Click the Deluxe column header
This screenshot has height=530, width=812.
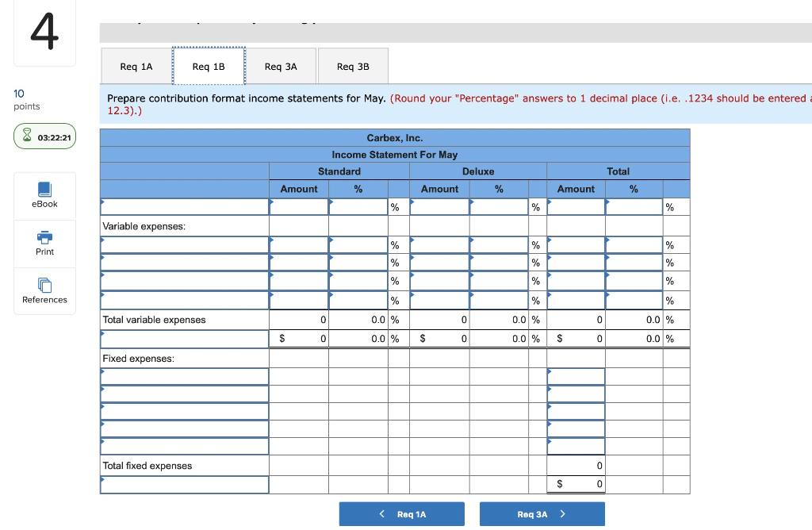click(478, 171)
